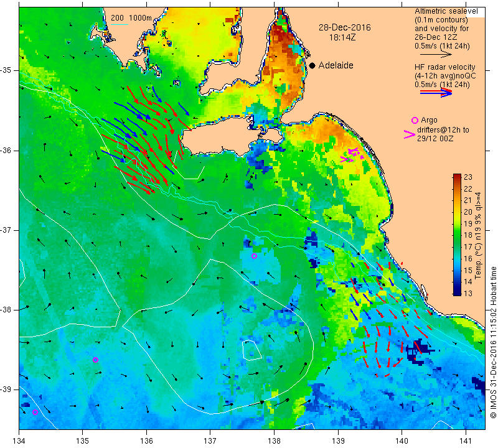Click the magenta Argo circle in the legend
The image size is (498, 448).
415,120
